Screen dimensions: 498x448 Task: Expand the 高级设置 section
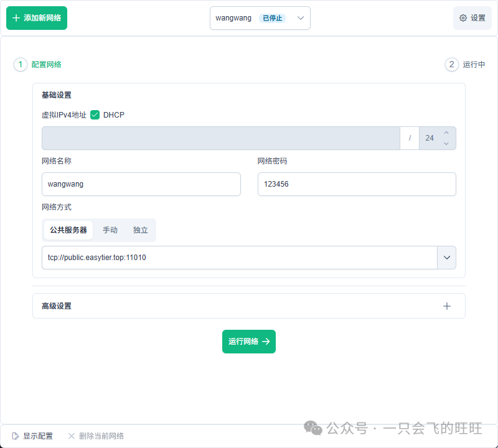point(249,306)
